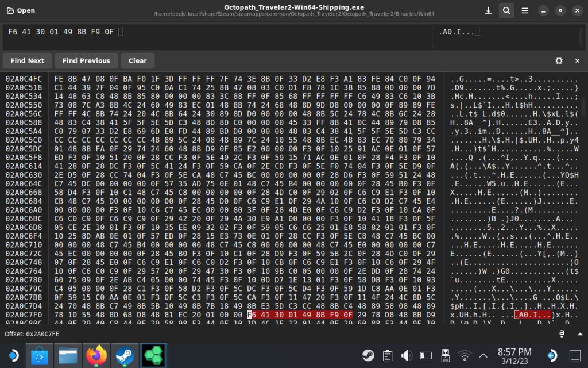Launch Firefox from the taskbar

pyautogui.click(x=96, y=355)
